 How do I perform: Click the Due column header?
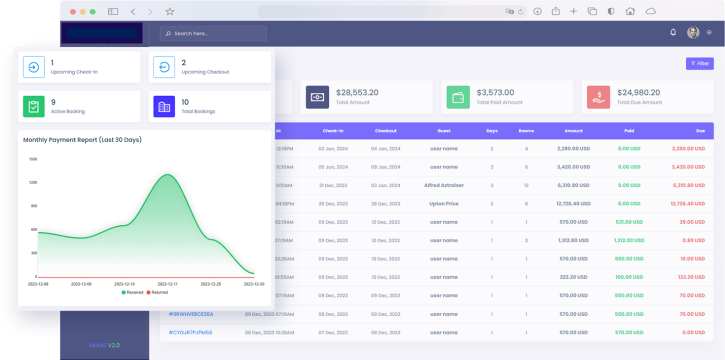[x=700, y=131]
